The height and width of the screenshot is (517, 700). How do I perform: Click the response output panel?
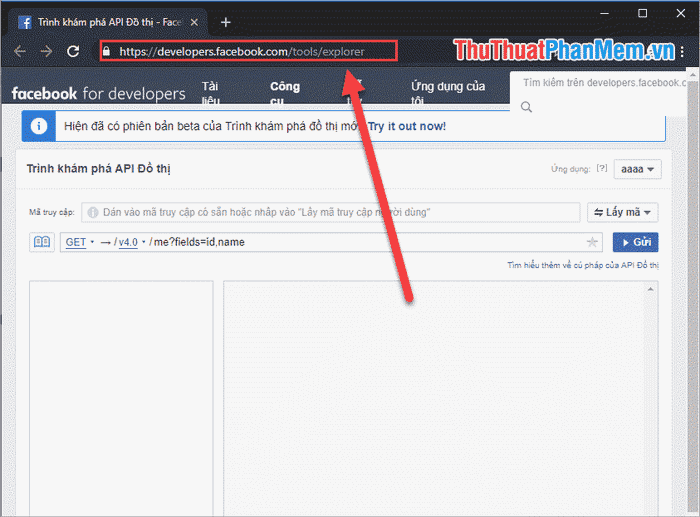coord(441,398)
